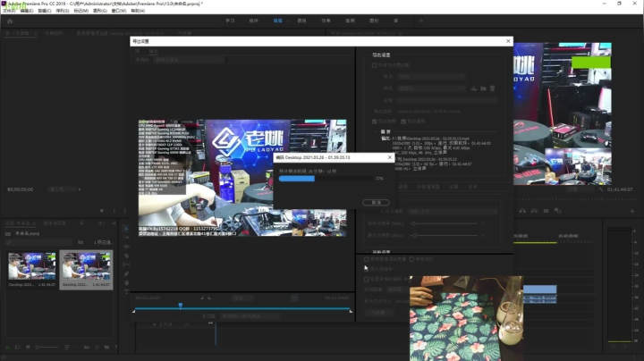Click the Save Preset icon in export settings

click(x=473, y=88)
